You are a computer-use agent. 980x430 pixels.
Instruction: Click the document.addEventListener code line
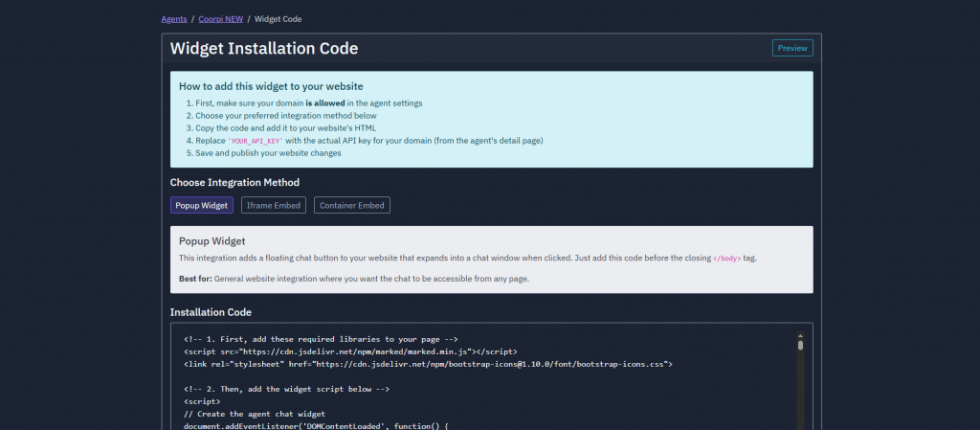316,425
